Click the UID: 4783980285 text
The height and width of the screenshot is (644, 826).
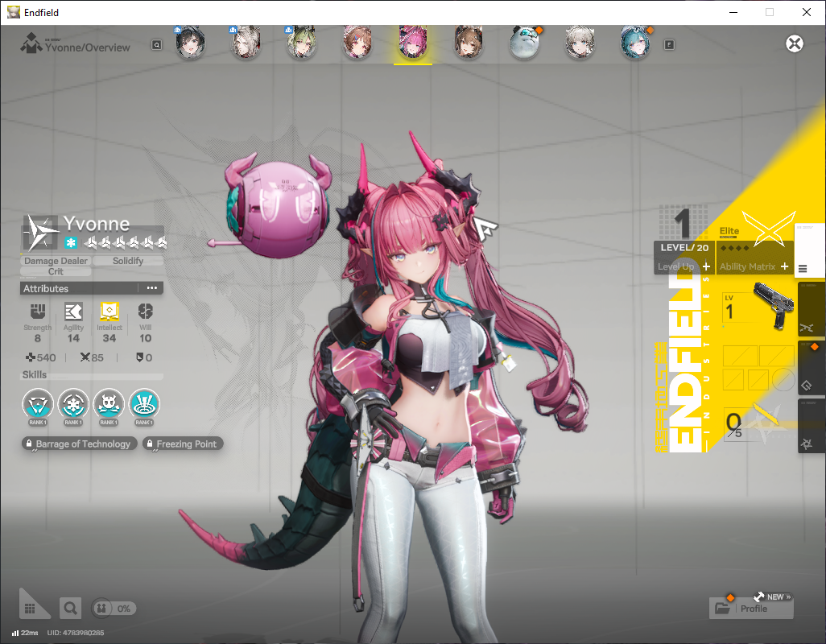pyautogui.click(x=76, y=633)
